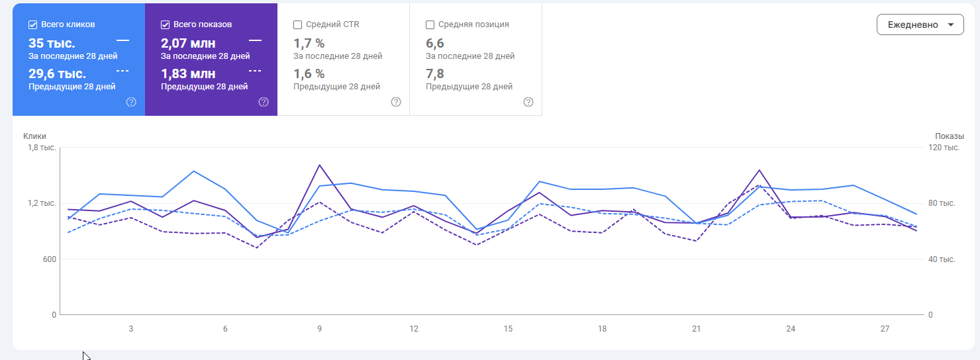Screen dimensions: 980x360
Task: Enable the Средняя позиция checkbox
Action: (x=430, y=24)
